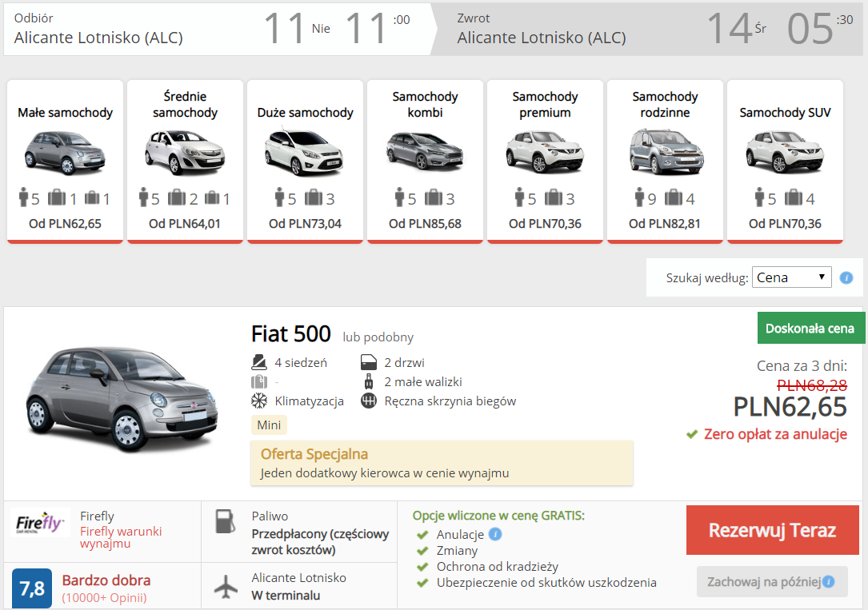Open the Firefly warunki wynajmu link
868x610 pixels.
coord(113,537)
